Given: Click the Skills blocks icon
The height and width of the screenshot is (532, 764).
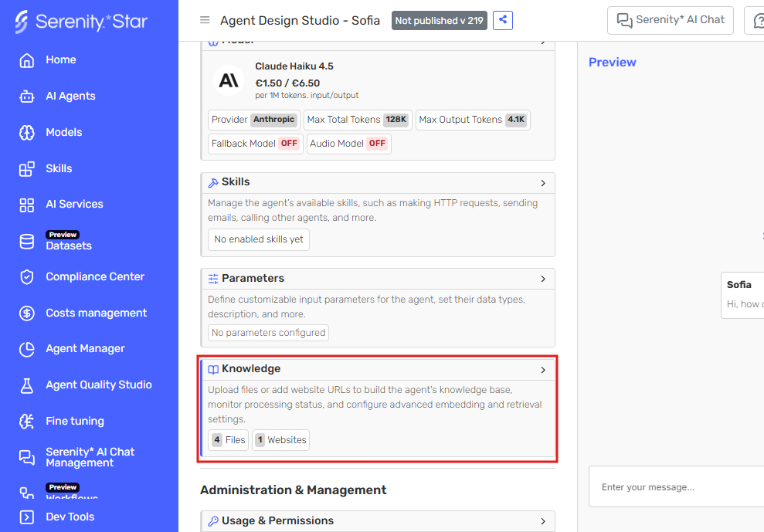Looking at the screenshot, I should 27,168.
